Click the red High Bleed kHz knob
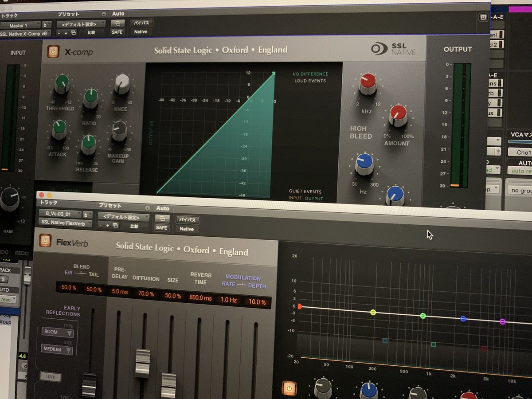 pos(368,84)
